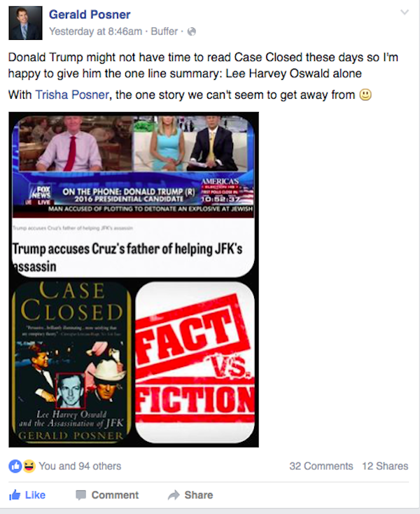Viewport: 420px width, 514px height.
Task: Click the public globe privacy icon
Action: tap(192, 32)
